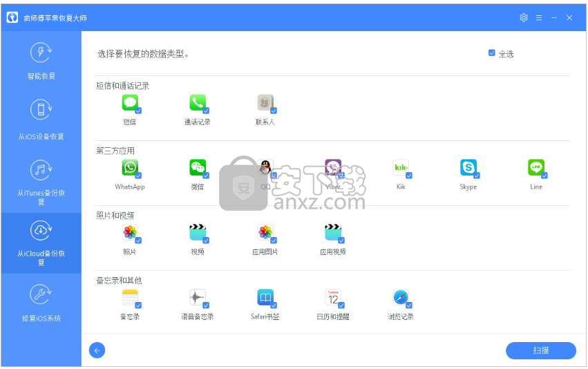This screenshot has height=369, width=588.
Task: Click the 备忘录和其他 section heading
Action: (x=119, y=281)
